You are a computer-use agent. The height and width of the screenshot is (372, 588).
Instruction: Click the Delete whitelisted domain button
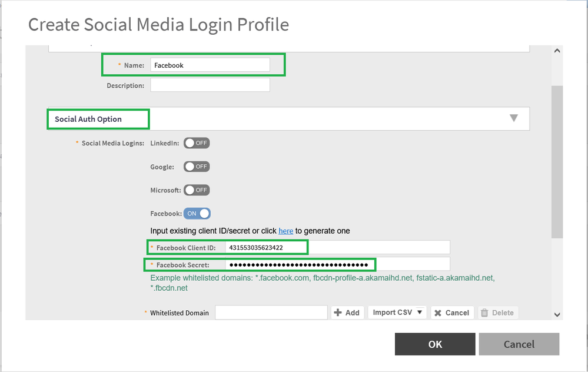(497, 313)
